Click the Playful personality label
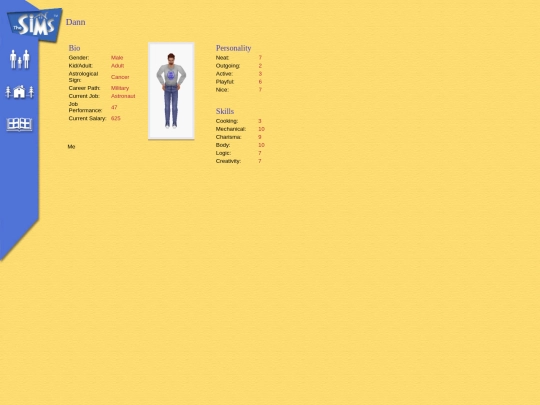 click(x=225, y=82)
